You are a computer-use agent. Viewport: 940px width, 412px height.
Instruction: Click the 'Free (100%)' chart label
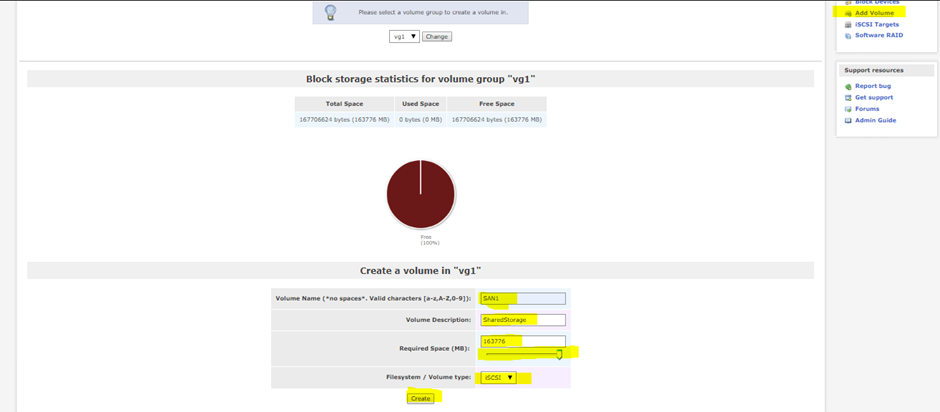[430, 240]
